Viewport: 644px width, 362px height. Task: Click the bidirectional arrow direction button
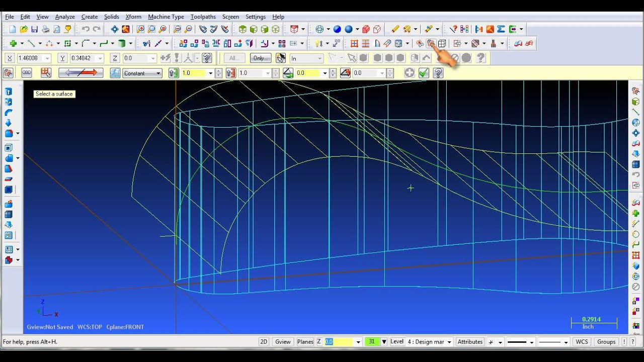(x=81, y=73)
